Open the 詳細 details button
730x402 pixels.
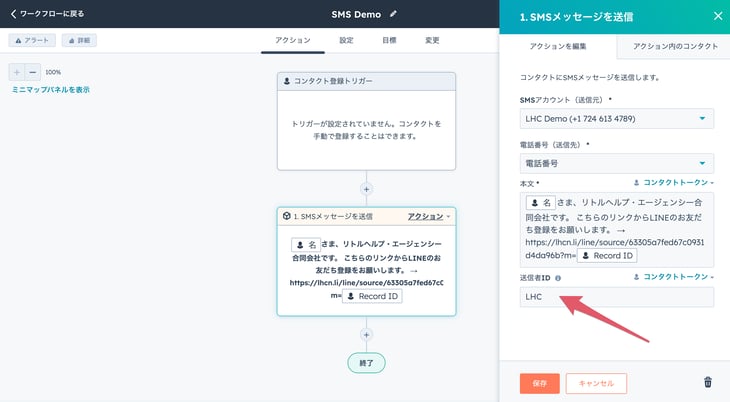[x=79, y=41]
